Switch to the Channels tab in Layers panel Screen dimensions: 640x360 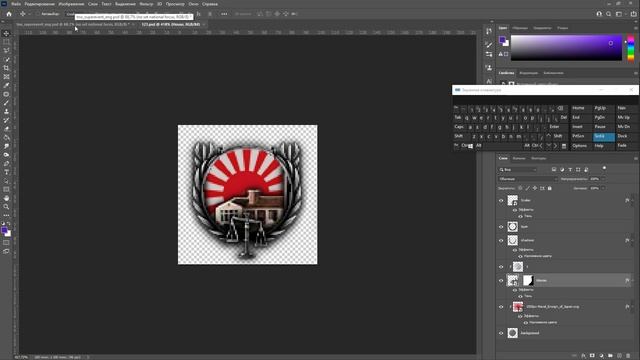(519, 158)
